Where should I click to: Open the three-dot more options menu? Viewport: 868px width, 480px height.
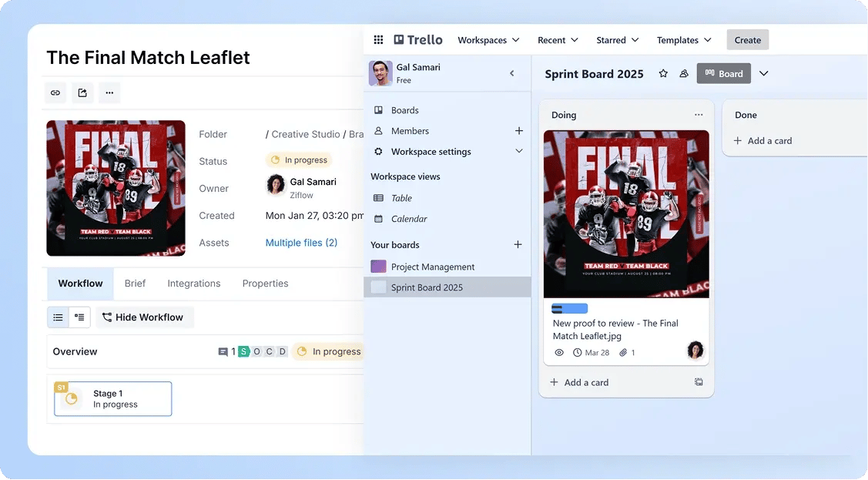click(109, 93)
